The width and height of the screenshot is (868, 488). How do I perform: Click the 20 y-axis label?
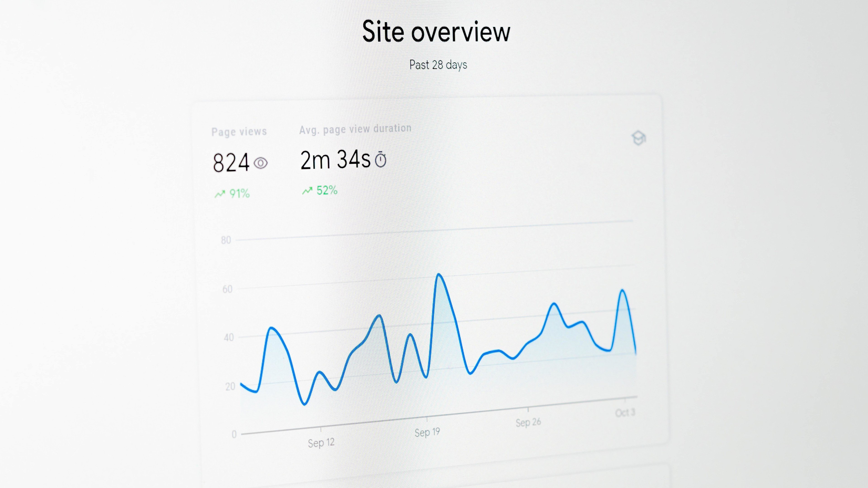tap(230, 386)
